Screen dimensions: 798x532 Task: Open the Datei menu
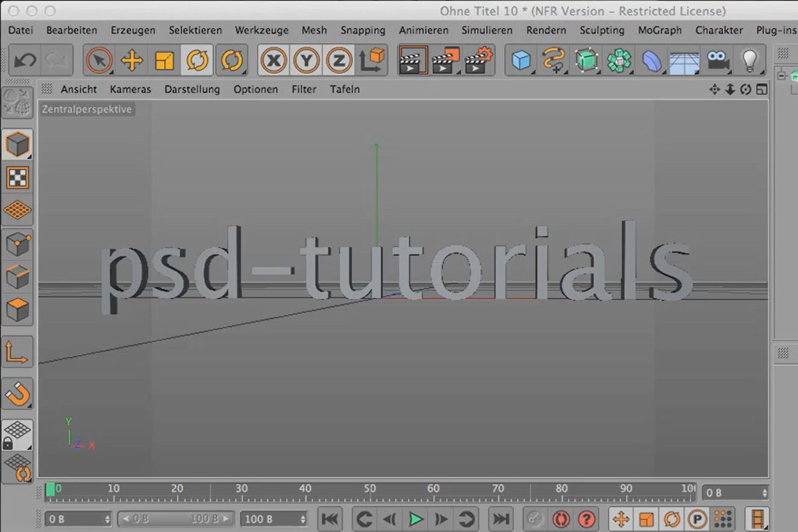click(21, 30)
